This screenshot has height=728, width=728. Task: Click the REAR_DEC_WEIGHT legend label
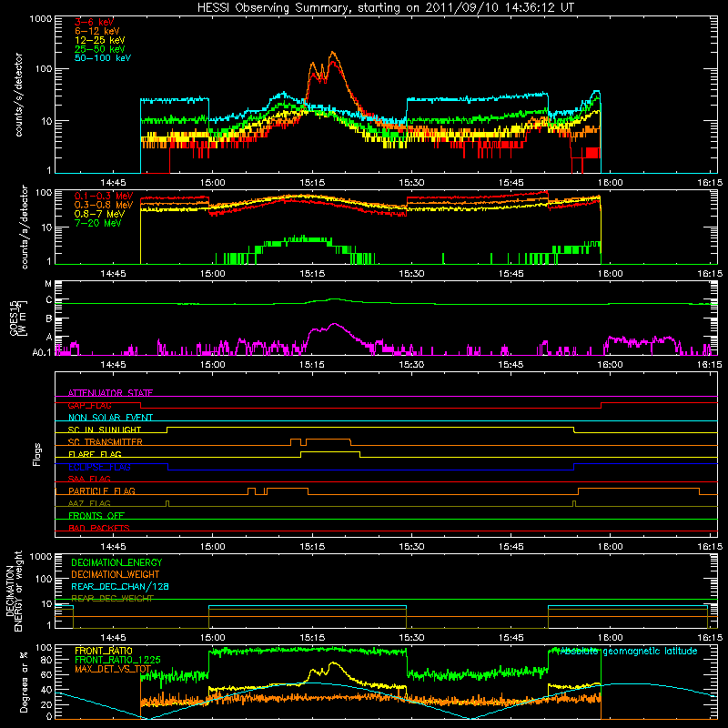pos(112,599)
